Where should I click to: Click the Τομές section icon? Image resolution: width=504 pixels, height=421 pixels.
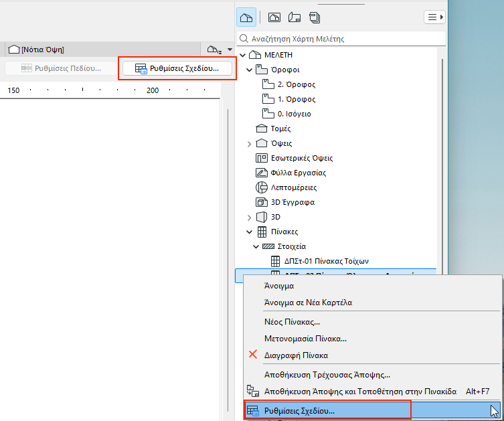tap(261, 129)
